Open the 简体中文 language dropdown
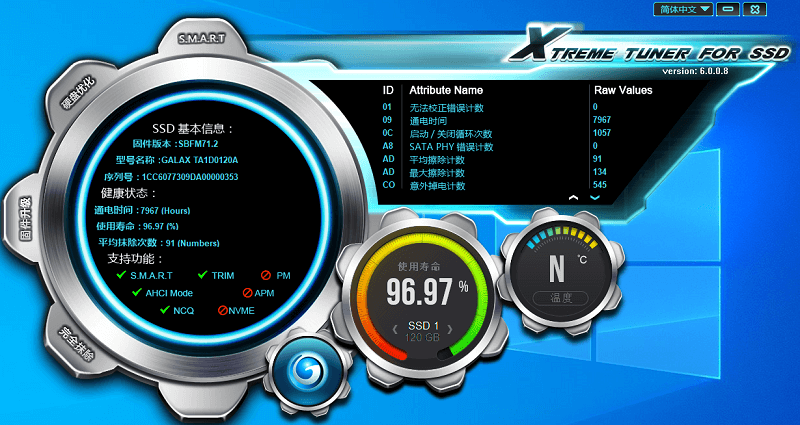 684,9
